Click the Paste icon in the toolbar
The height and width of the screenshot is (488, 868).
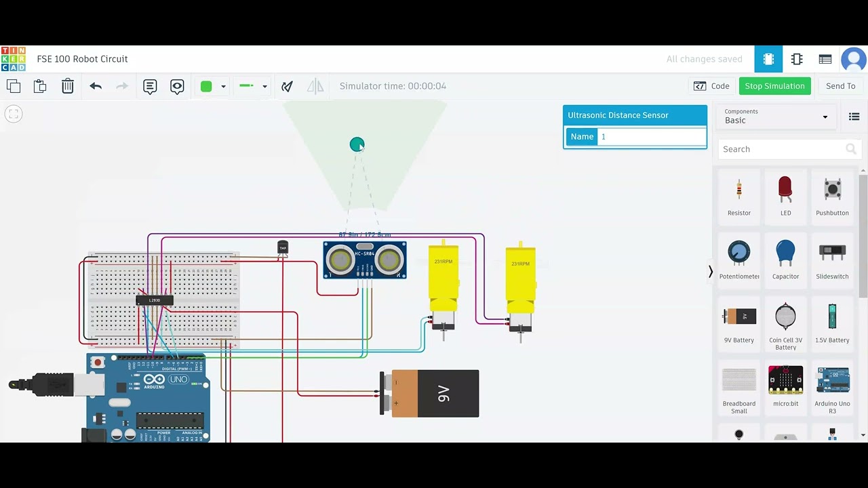pos(40,86)
